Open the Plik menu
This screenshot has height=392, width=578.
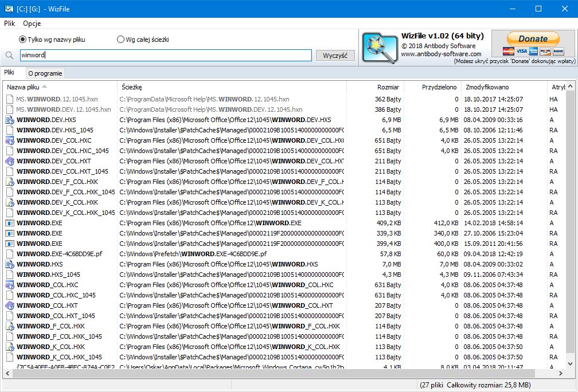(9, 23)
